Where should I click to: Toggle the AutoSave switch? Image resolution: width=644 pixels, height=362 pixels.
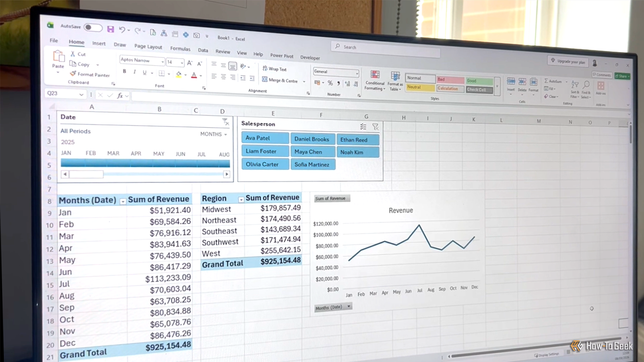click(93, 27)
